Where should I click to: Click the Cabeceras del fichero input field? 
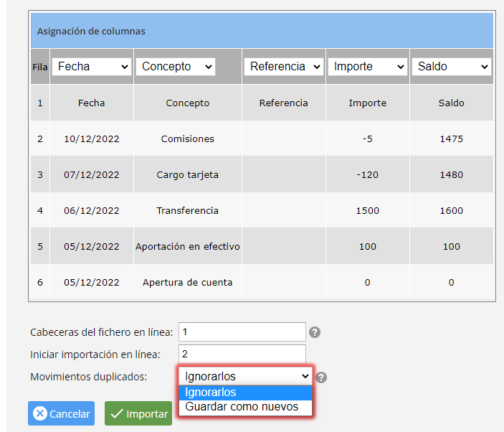tap(242, 332)
